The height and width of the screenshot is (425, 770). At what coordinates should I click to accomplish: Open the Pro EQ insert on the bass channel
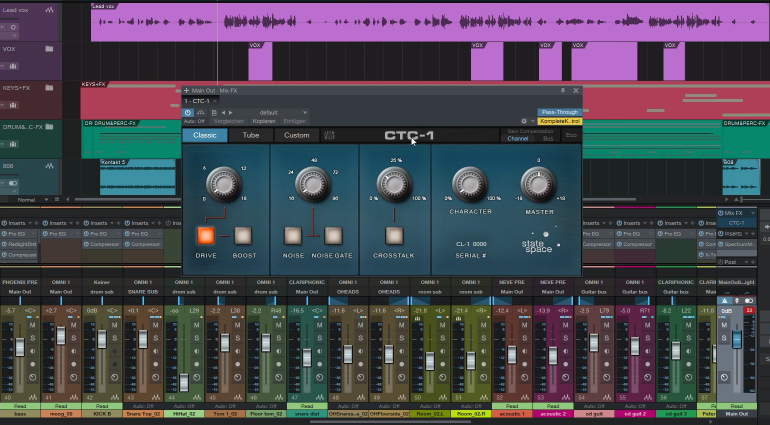point(20,234)
